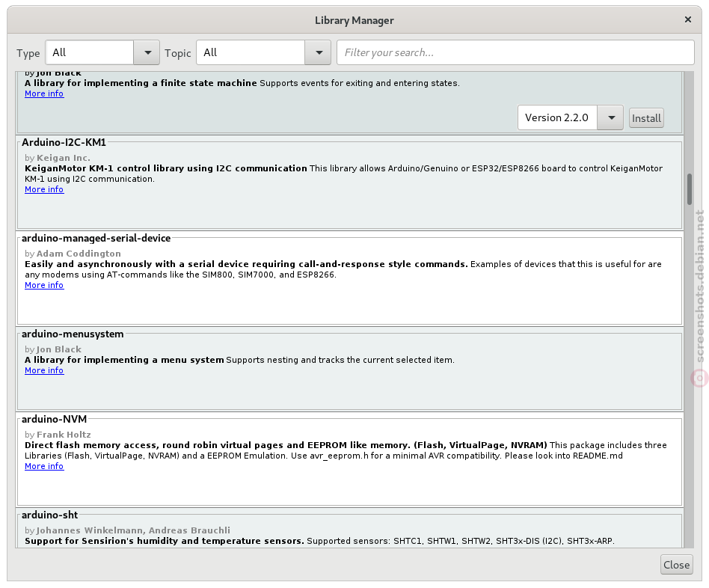The image size is (709, 588).
Task: Click the Library Manager title bar text
Action: pos(354,20)
